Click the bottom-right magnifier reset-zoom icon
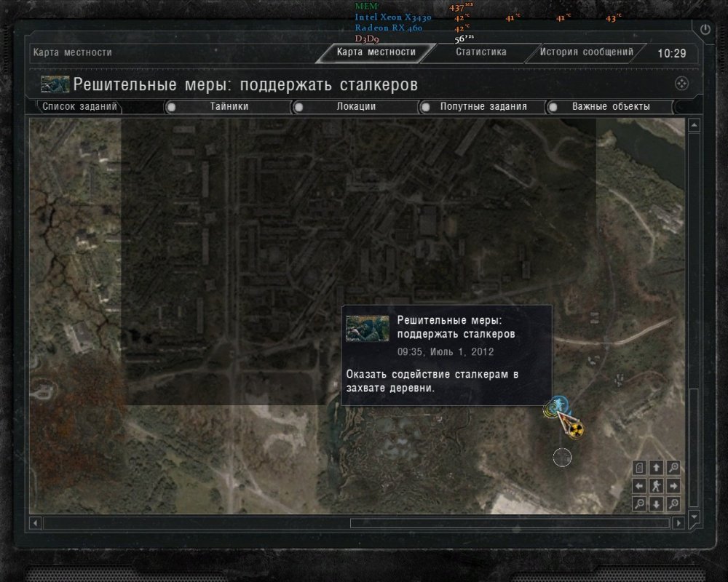Image resolution: width=728 pixels, height=582 pixels. (673, 503)
